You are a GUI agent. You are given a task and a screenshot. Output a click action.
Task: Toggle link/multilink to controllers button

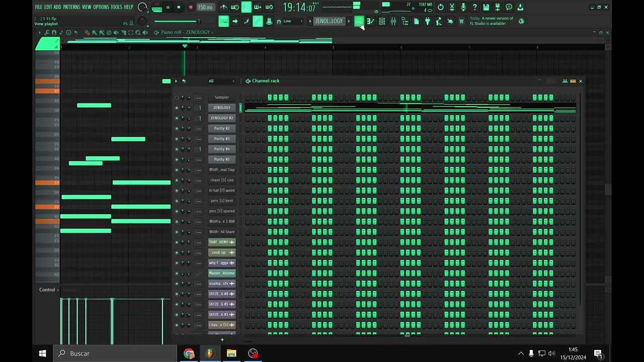point(258,21)
